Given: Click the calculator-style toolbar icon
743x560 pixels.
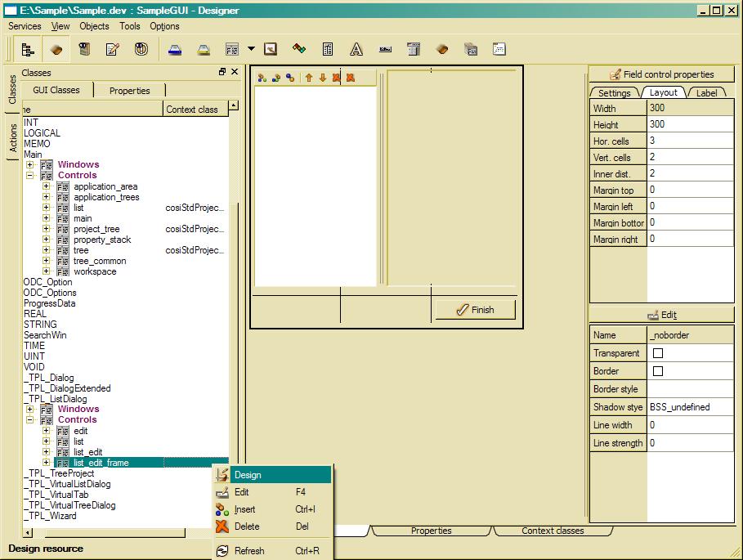Looking at the screenshot, I should coord(328,50).
